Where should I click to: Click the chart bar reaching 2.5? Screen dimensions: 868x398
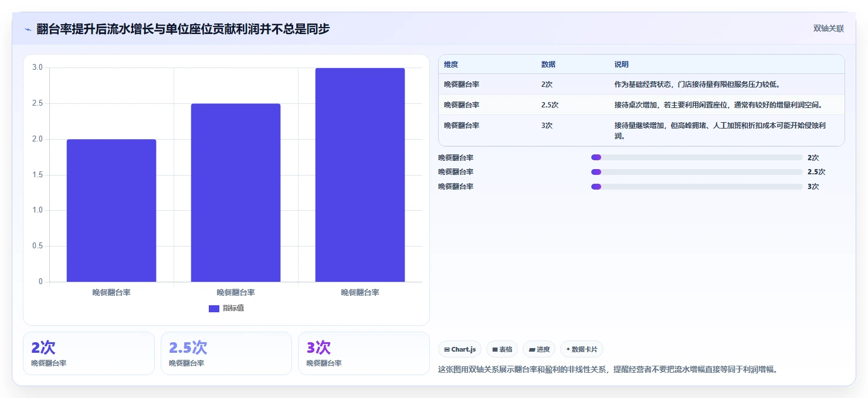[x=236, y=193]
